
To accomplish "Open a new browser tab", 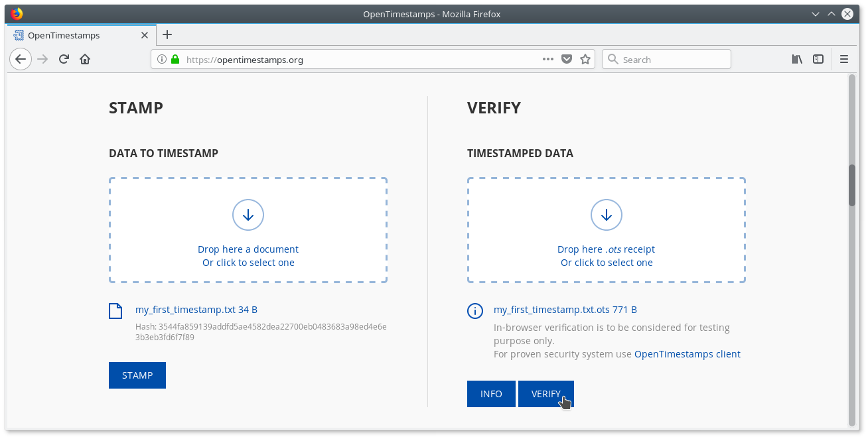I will point(167,34).
